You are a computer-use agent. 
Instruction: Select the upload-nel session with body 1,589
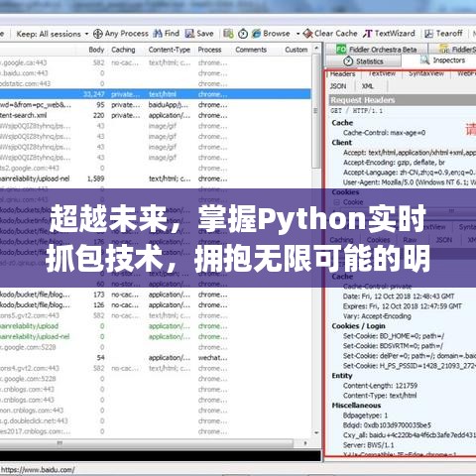[156, 178]
